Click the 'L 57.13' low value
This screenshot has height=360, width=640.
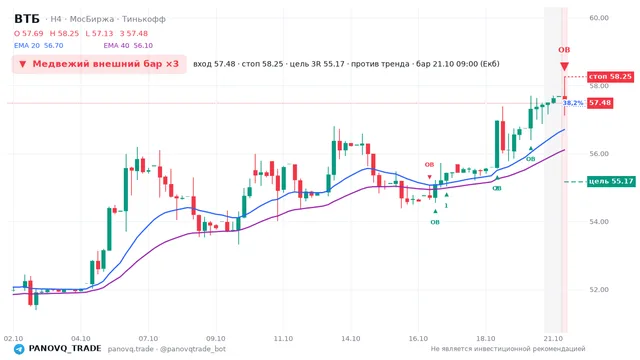pyautogui.click(x=99, y=33)
